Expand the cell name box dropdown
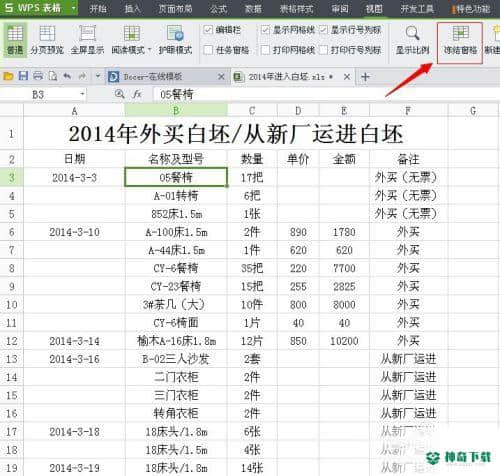Screen dimensions: 500x476 point(82,95)
